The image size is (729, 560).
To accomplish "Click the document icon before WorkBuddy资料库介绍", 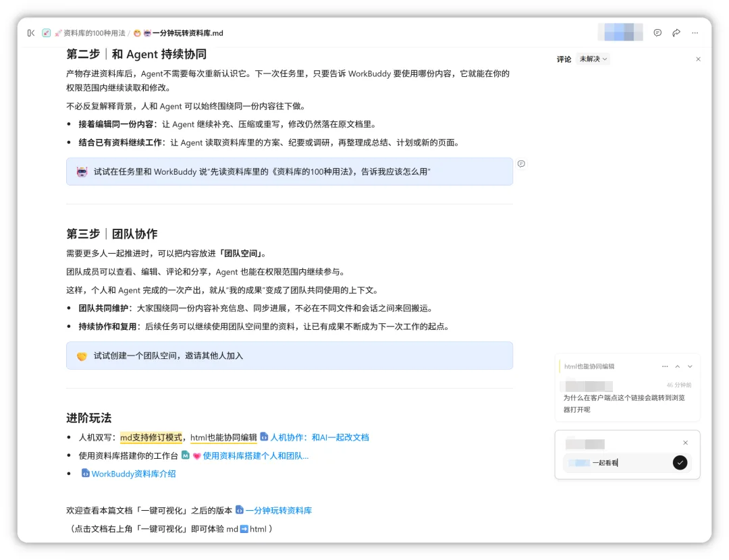I will [86, 473].
